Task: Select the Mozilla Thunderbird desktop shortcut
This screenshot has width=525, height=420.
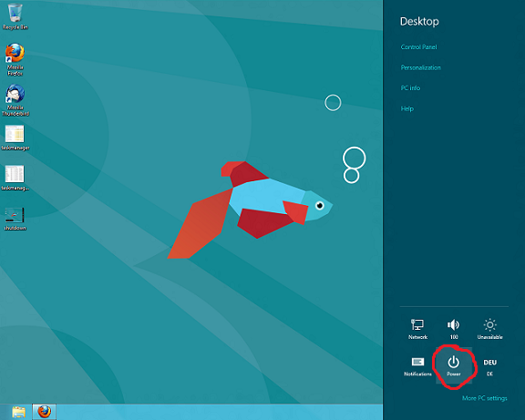Action: click(x=15, y=100)
